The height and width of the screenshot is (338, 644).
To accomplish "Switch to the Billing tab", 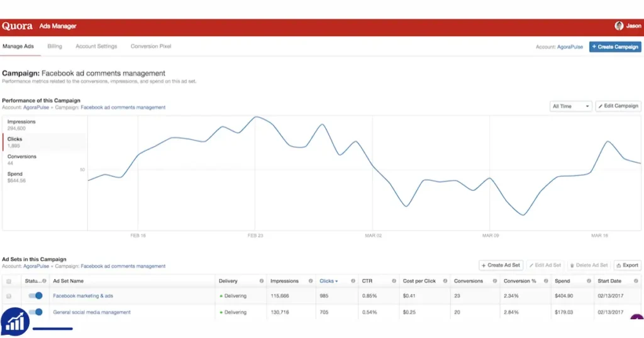I will (x=55, y=46).
